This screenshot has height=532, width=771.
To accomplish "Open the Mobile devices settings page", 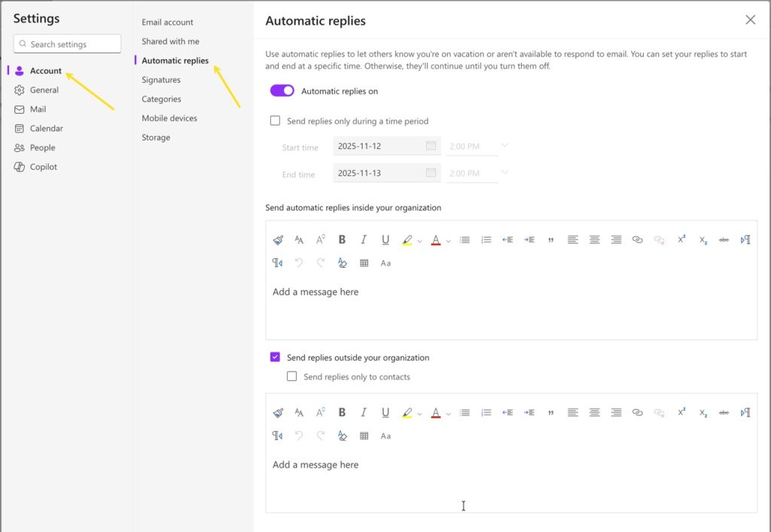I will click(169, 118).
